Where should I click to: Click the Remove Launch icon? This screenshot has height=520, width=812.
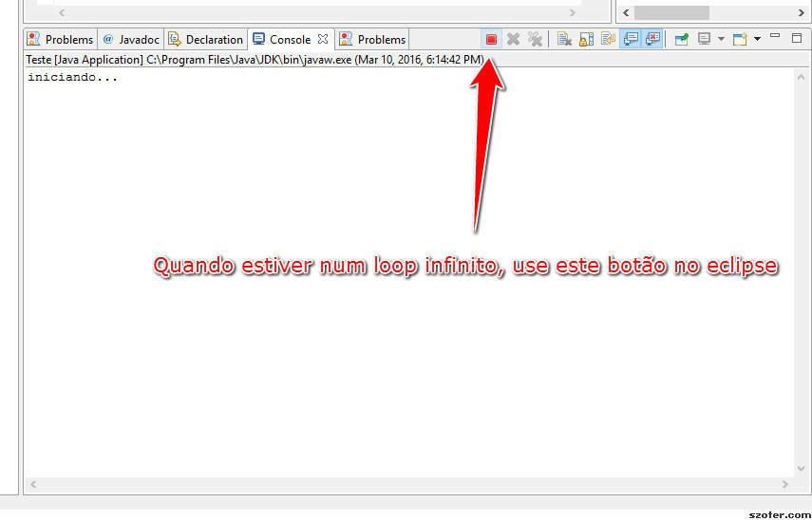[x=513, y=39]
